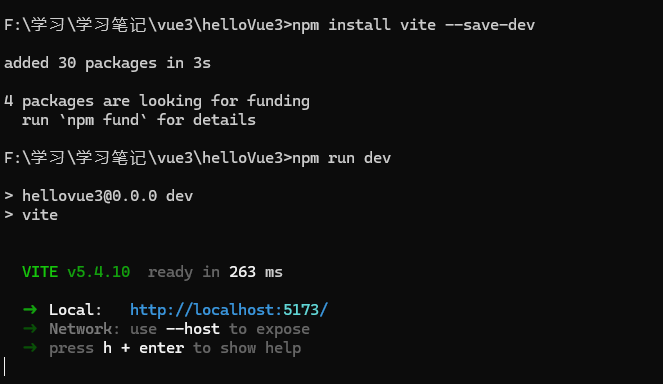Click the '4 packages are looking for funding' line
The image size is (663, 384).
click(x=157, y=101)
